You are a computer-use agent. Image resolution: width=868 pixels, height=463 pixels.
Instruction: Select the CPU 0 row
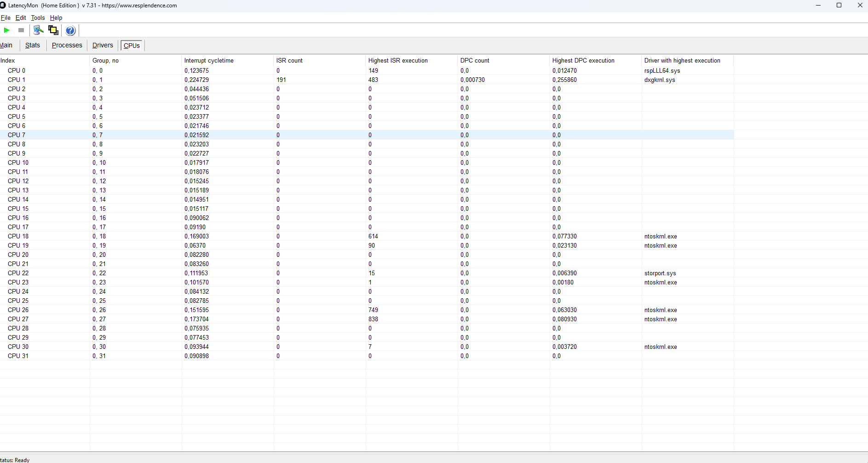click(367, 70)
